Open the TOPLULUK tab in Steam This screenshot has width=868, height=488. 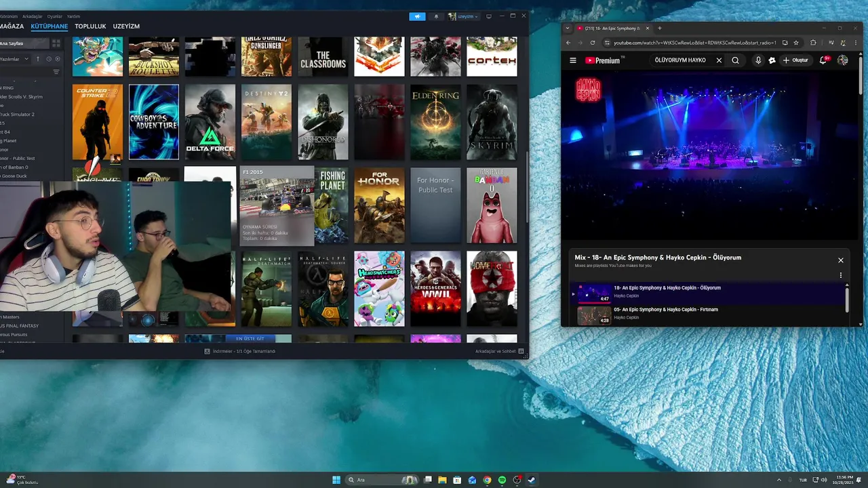click(x=90, y=26)
